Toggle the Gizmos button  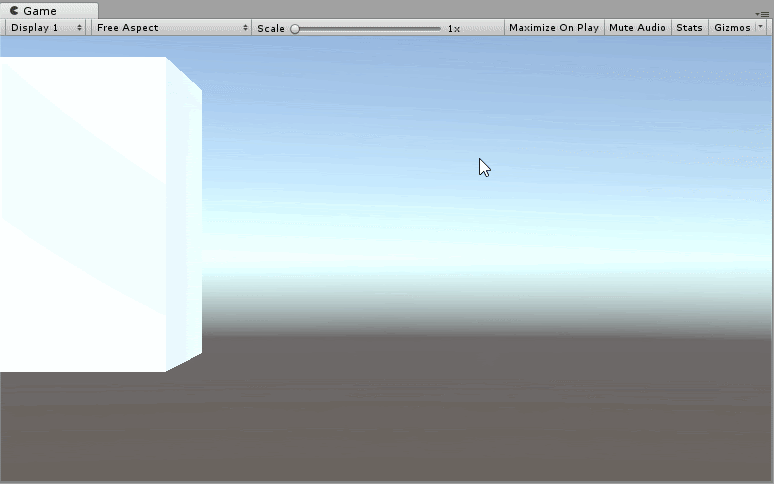(732, 28)
